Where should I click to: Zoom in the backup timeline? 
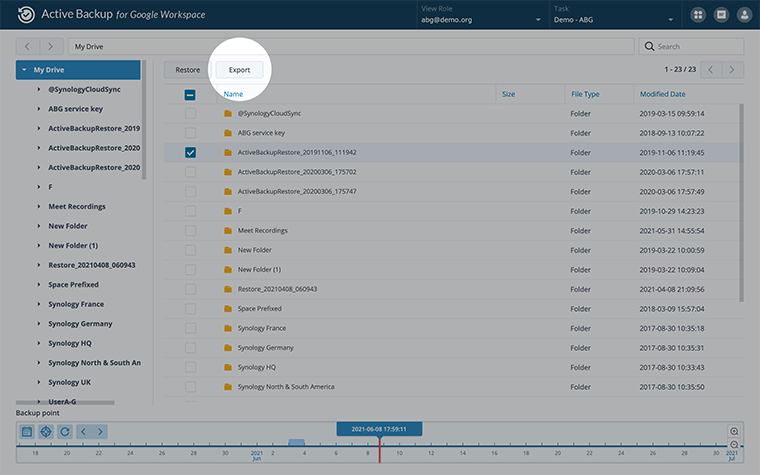[735, 431]
